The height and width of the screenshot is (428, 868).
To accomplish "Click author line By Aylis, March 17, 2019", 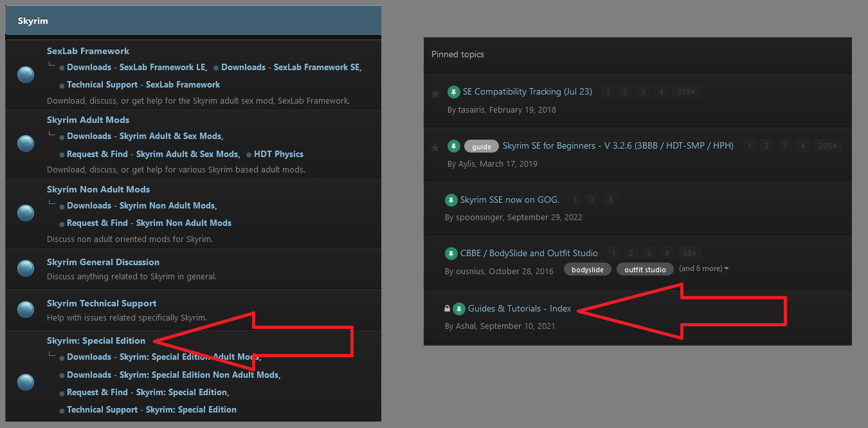I will [x=493, y=163].
